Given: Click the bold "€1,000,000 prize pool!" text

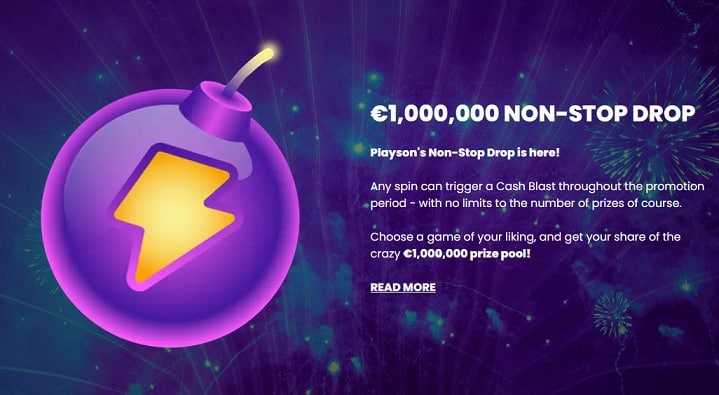Looking at the screenshot, I should [x=466, y=253].
